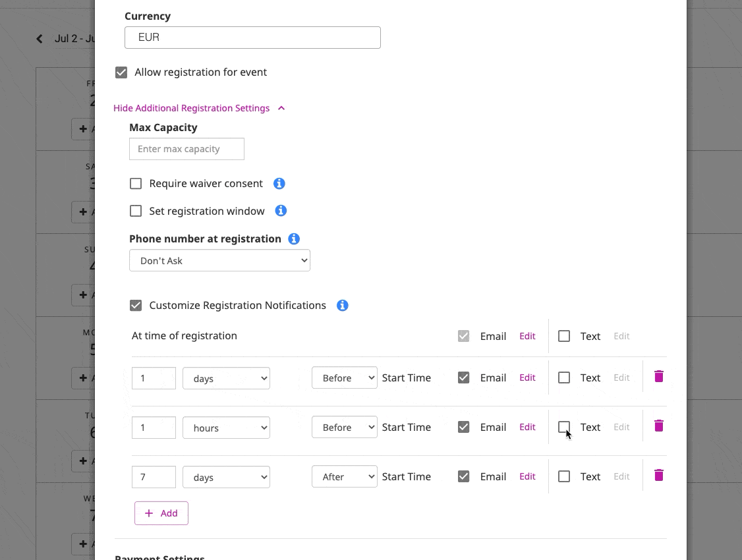Open the hours unit dropdown
The image size is (742, 560).
coord(226,428)
